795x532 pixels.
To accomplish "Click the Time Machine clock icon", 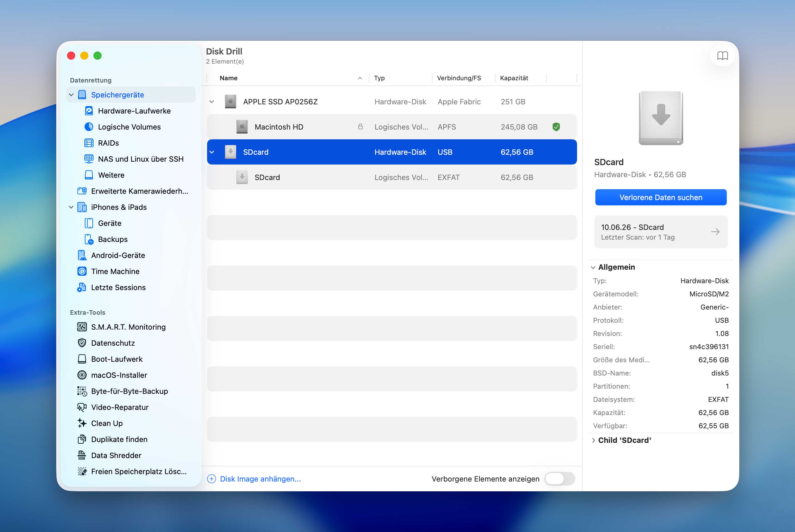I will click(82, 271).
